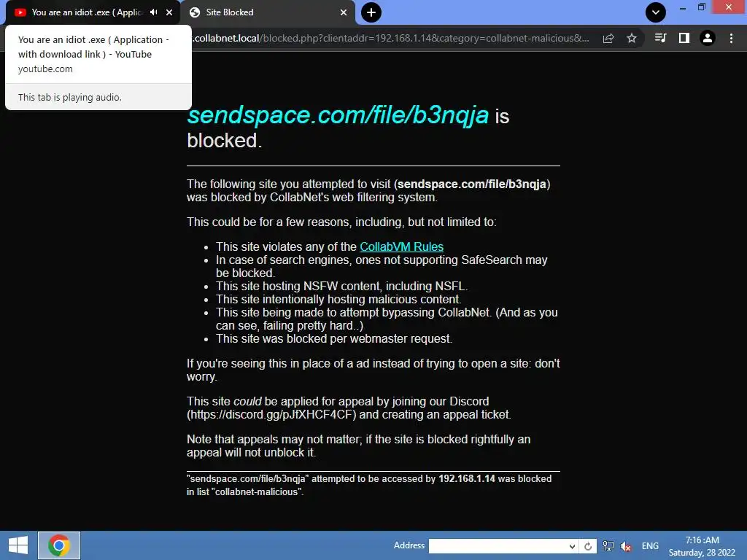Open media controls icon in toolbar

660,38
